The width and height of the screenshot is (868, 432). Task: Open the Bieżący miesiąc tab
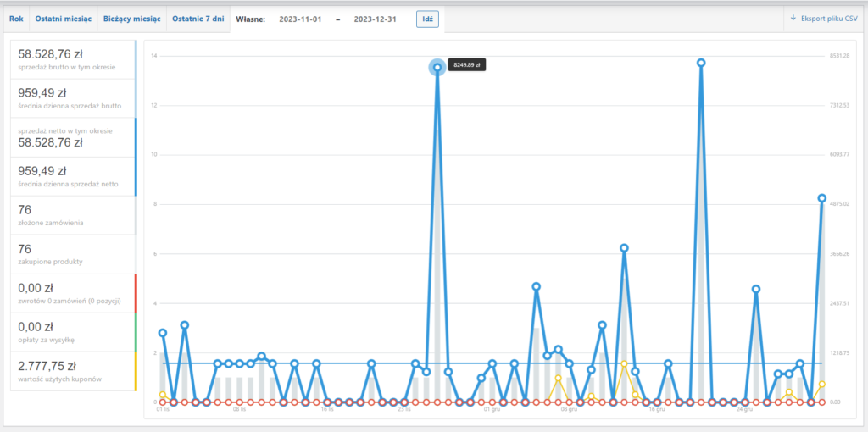coord(130,18)
